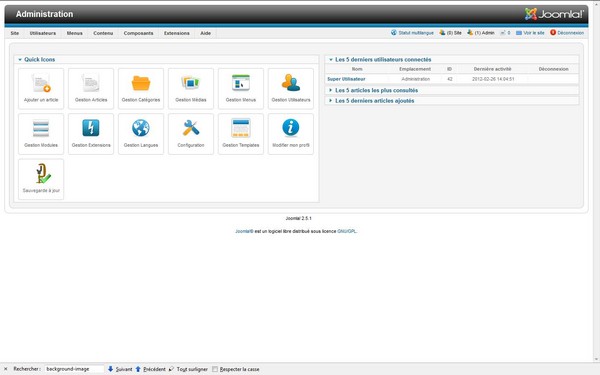Expand Les 5 articles les plus consultés
This screenshot has width=600, height=375.
pos(376,90)
